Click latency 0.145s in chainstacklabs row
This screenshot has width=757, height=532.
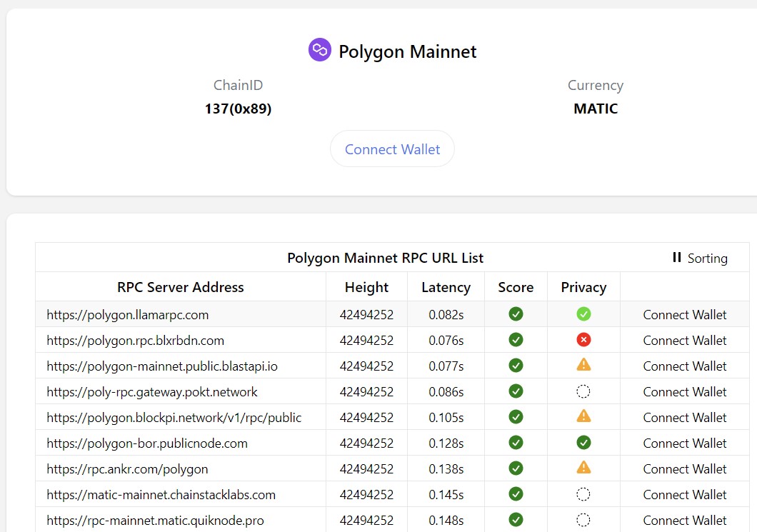click(x=446, y=494)
